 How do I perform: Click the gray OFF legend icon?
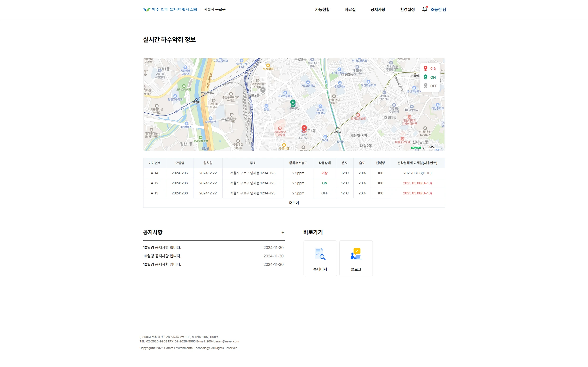426,86
